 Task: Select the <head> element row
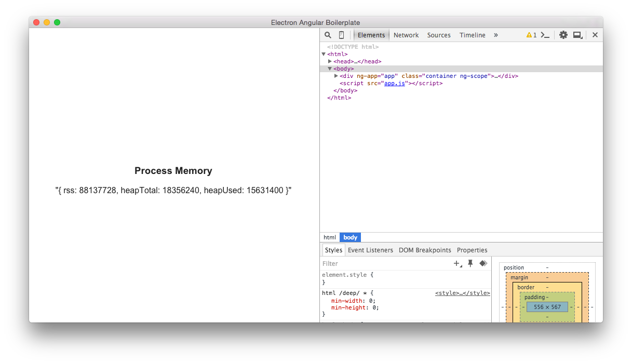pyautogui.click(x=461, y=61)
